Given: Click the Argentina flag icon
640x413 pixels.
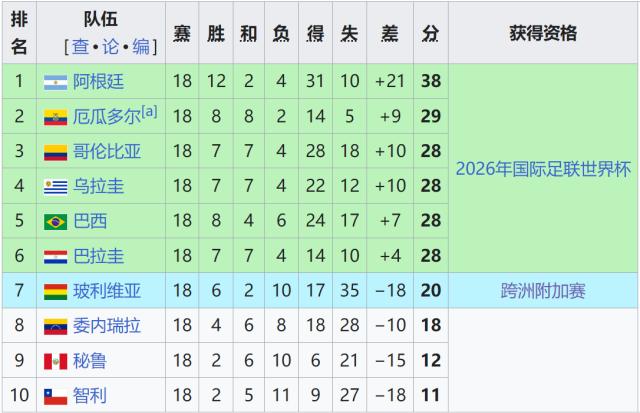Looking at the screenshot, I should pyautogui.click(x=56, y=82).
